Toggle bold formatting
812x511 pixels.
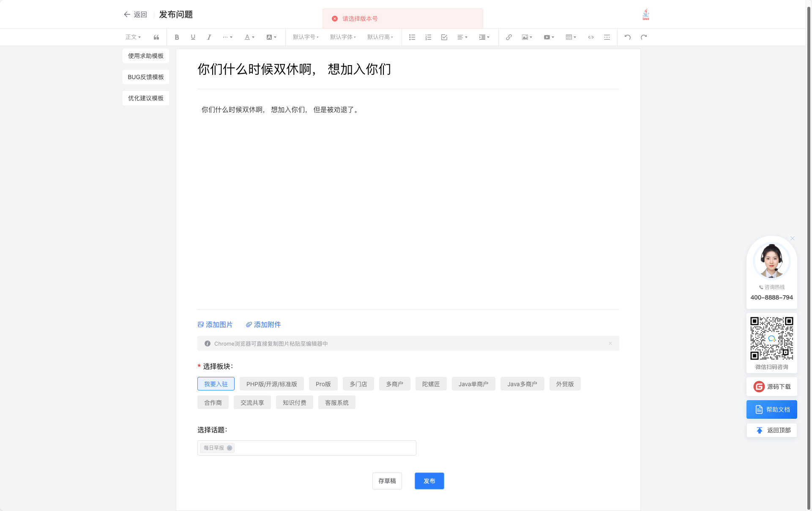pyautogui.click(x=177, y=37)
